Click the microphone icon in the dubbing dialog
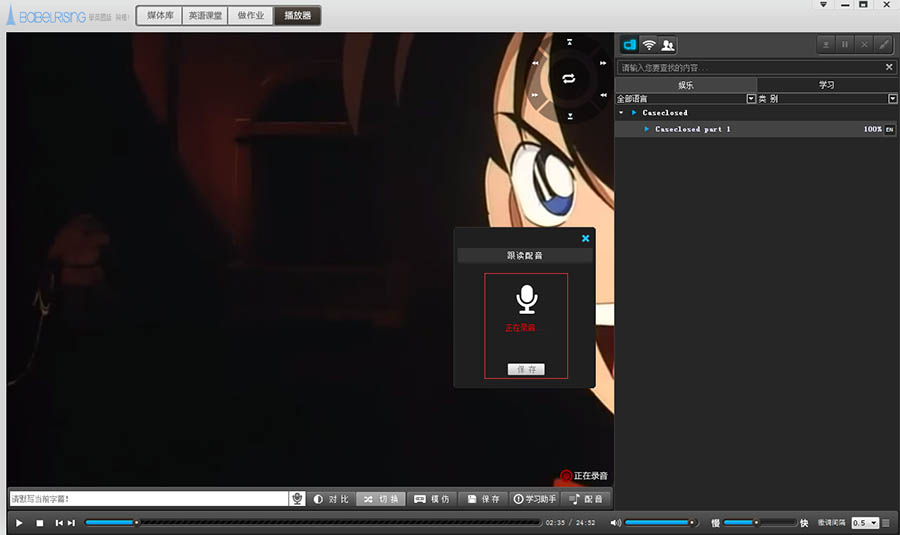Viewport: 900px width, 535px height. click(526, 299)
